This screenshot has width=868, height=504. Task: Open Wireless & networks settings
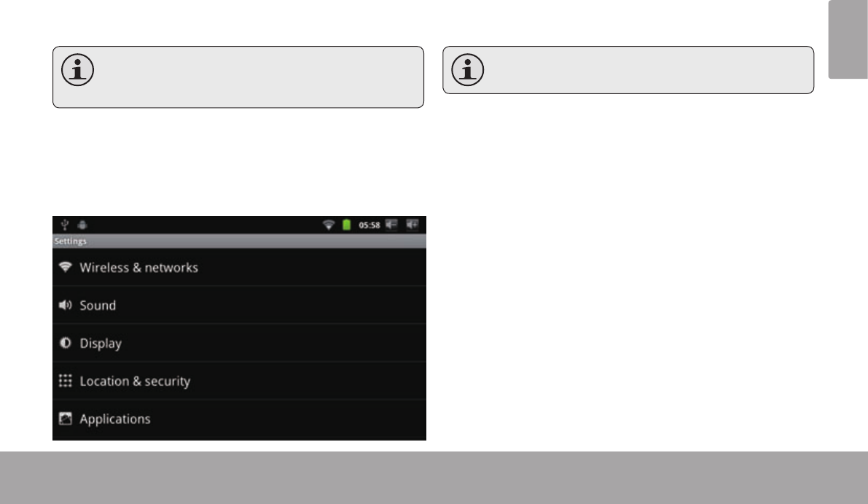pos(239,267)
